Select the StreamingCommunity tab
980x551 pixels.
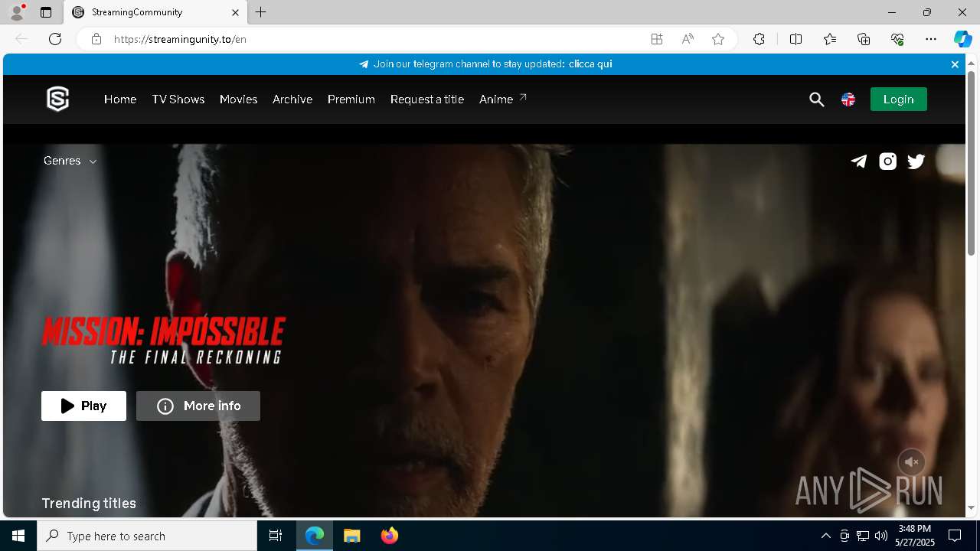[155, 12]
